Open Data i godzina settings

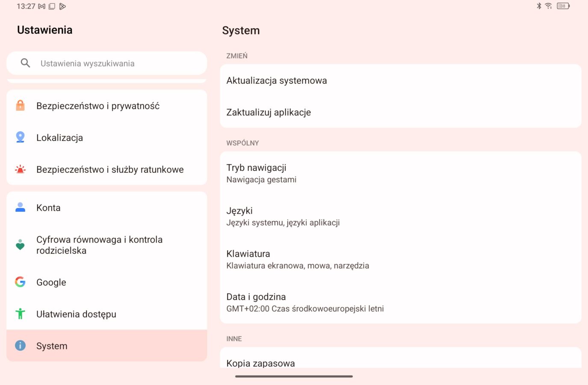point(401,302)
